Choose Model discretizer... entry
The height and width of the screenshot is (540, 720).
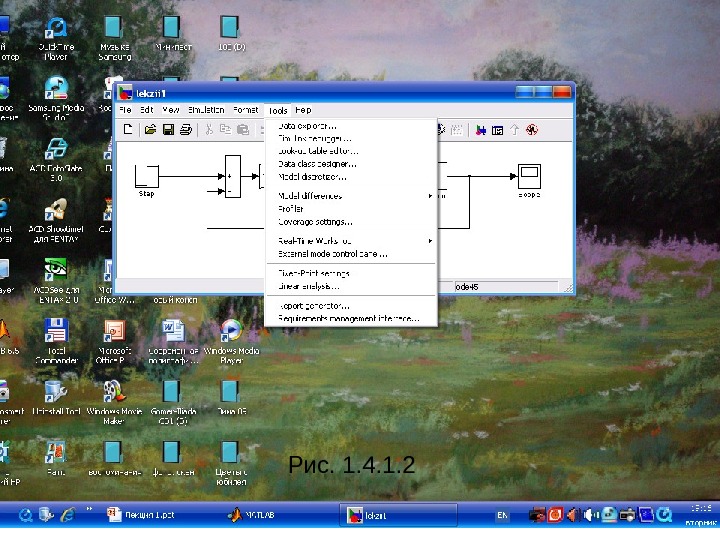(x=351, y=177)
